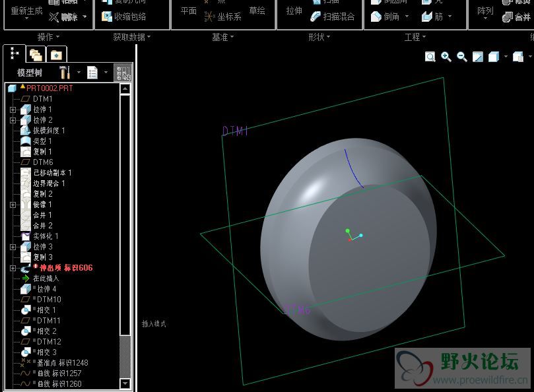The image size is (534, 392).
Task: Select the 拉伸 4 feature
Action: click(47, 289)
